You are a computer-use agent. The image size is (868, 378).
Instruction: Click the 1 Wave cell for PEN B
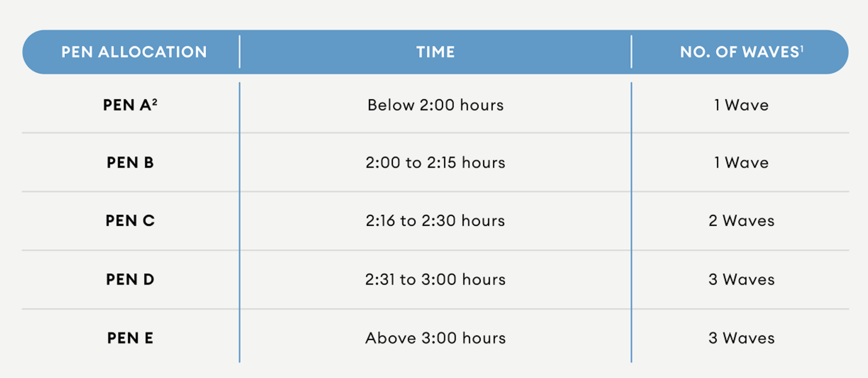[741, 163]
